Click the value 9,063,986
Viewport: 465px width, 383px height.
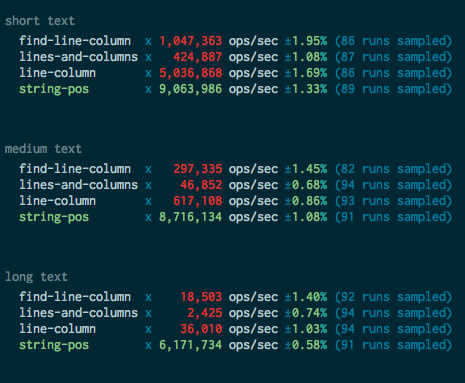coord(191,89)
